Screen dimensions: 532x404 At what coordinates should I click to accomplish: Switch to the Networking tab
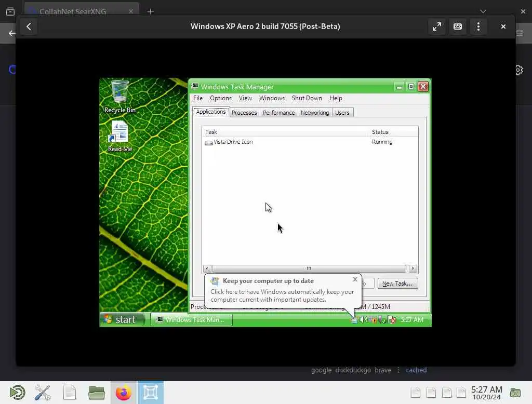pos(315,113)
